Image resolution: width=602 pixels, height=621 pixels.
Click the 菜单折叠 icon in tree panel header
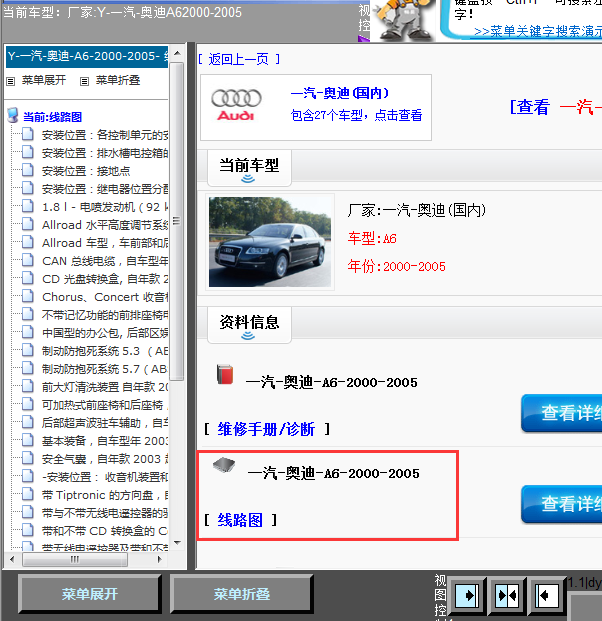coord(84,82)
